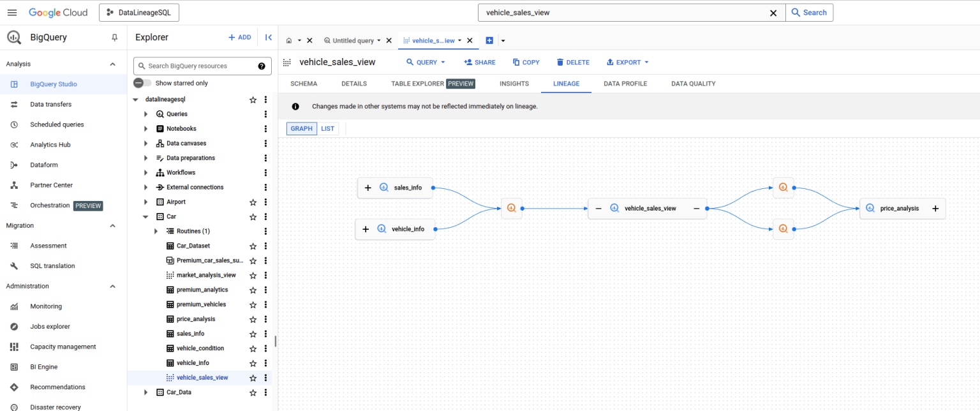The image size is (980, 411).
Task: Click the help icon in the resource search box
Action: (x=261, y=66)
